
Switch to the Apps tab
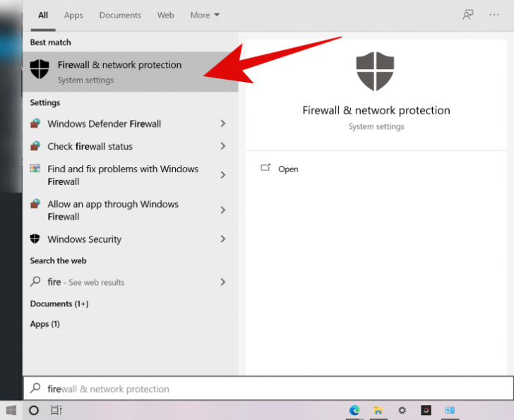point(73,15)
